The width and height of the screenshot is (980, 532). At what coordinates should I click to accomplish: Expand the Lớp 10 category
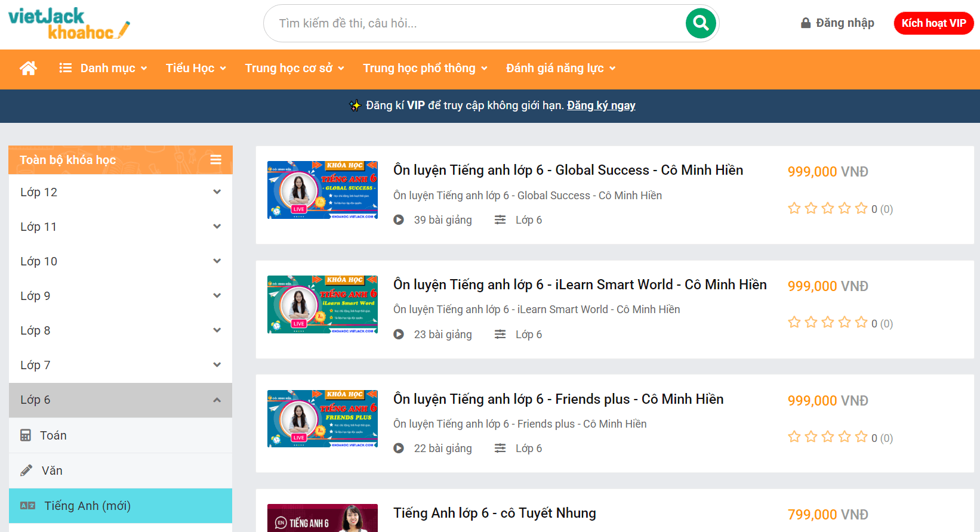click(x=121, y=261)
